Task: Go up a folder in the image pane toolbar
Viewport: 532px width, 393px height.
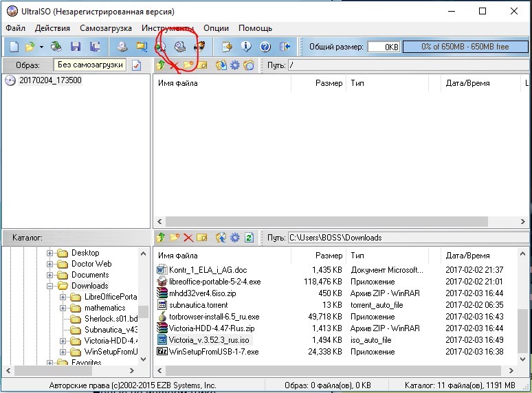Action: click(161, 65)
